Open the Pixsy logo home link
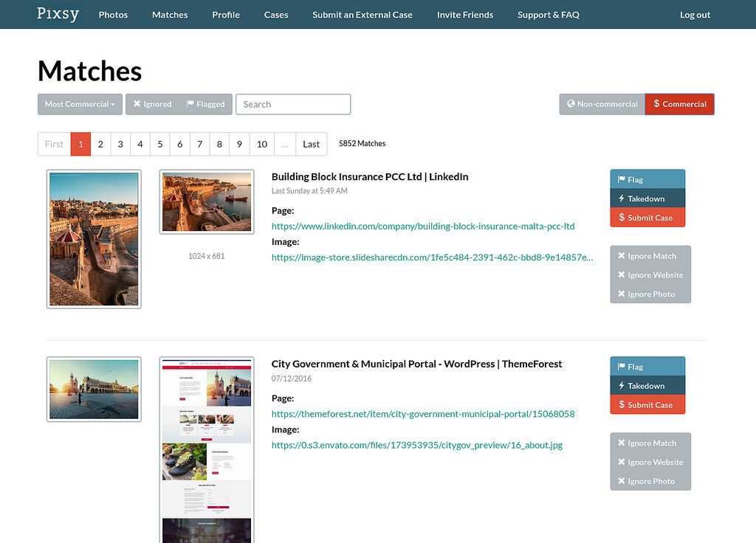This screenshot has height=543, width=756. coord(58,13)
